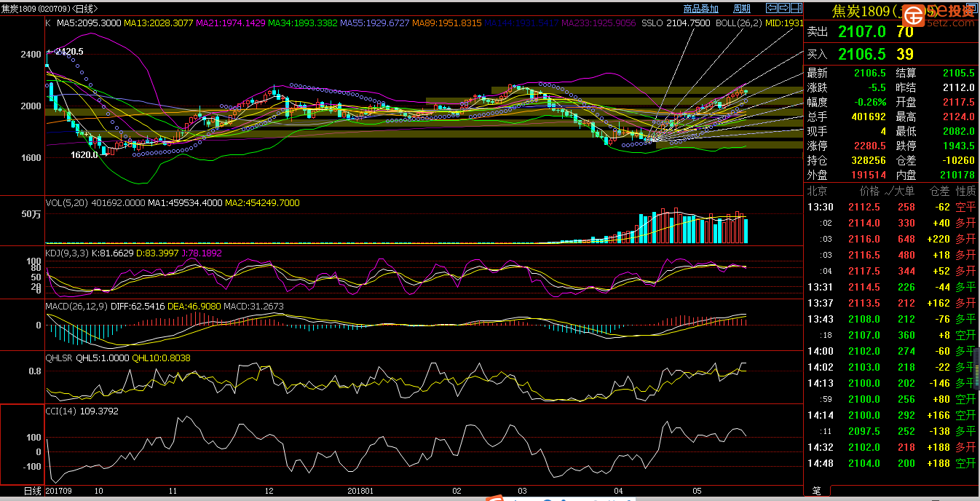
Task: Open the 周期 period link
Action: click(742, 9)
